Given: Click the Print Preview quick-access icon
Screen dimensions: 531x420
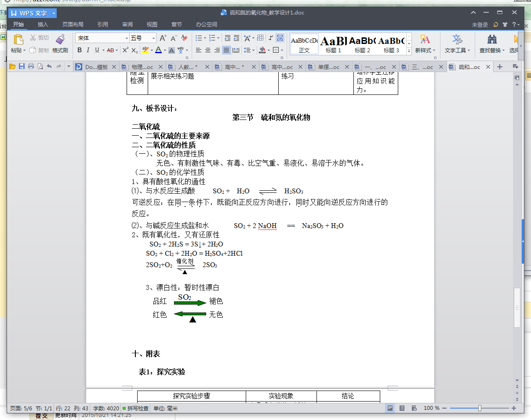Looking at the screenshot, I should tap(40, 67).
